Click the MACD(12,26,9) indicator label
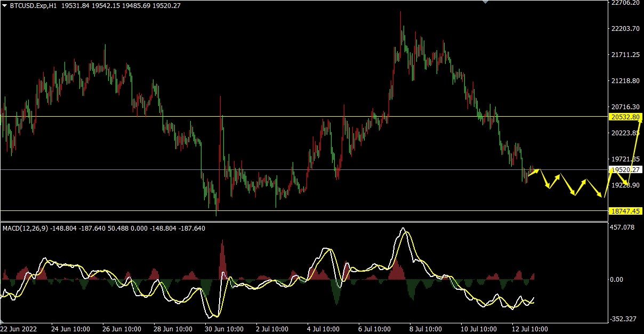Viewport: 644px width, 334px height. pos(26,228)
